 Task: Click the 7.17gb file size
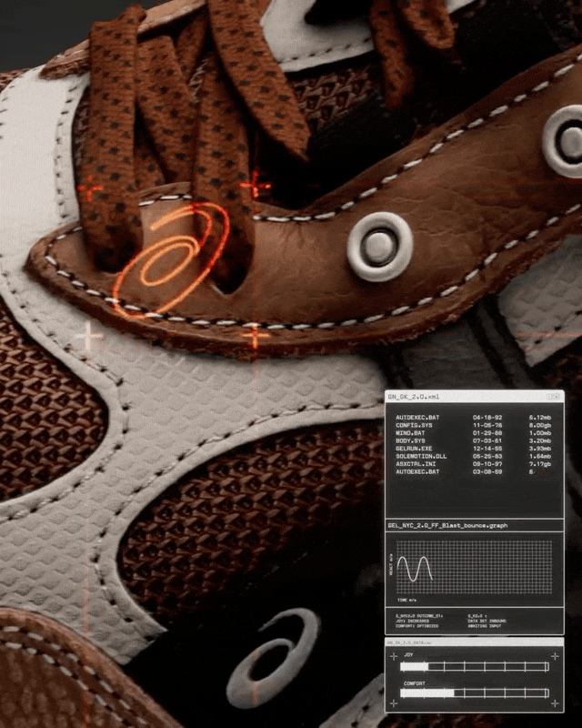coord(540,464)
